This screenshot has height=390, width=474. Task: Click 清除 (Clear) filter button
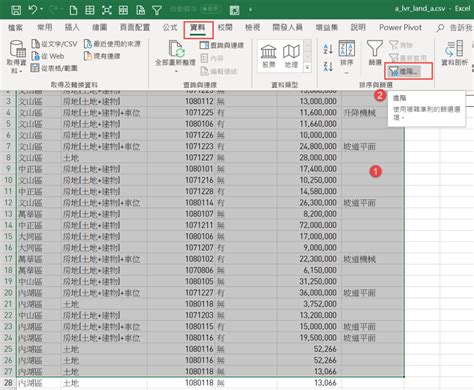tap(401, 45)
